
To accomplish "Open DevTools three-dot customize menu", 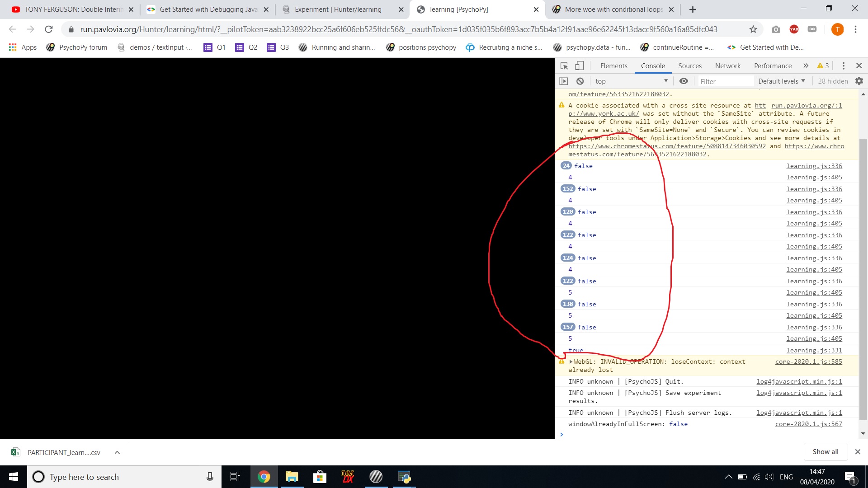I will point(843,66).
